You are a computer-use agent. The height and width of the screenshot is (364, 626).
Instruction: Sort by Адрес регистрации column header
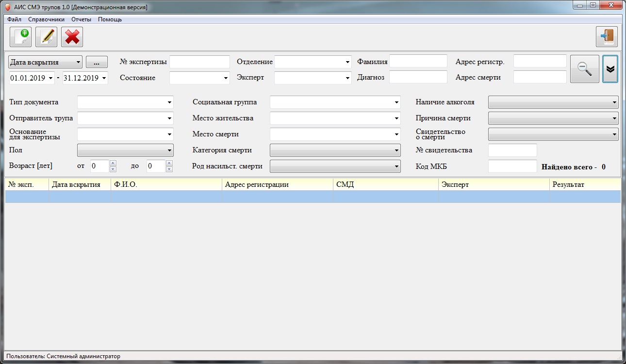click(x=278, y=184)
